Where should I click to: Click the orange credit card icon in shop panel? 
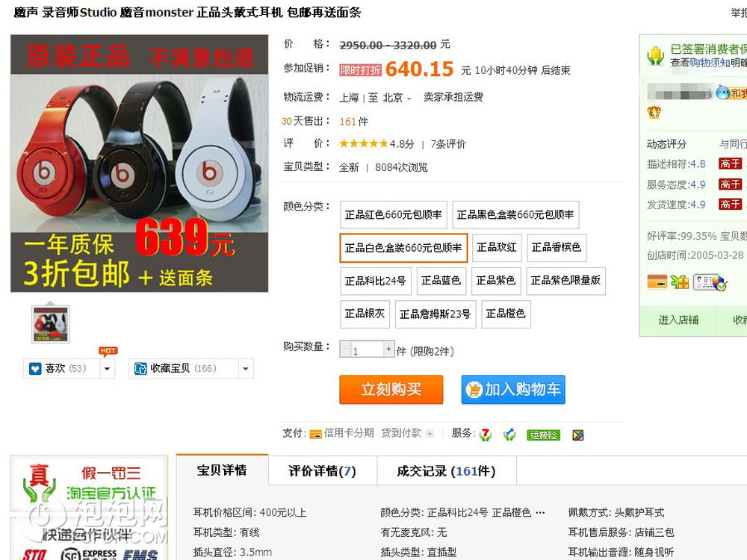click(657, 282)
